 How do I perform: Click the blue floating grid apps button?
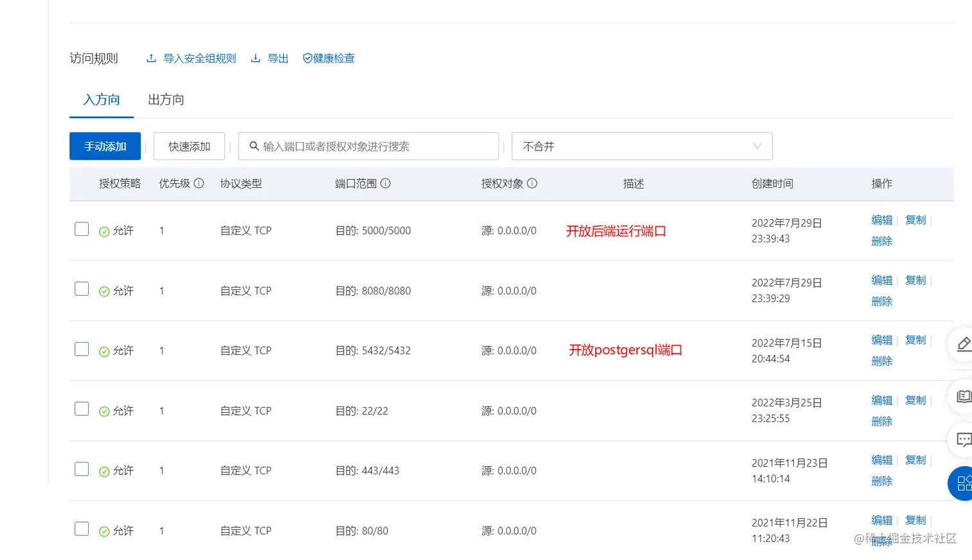(962, 483)
